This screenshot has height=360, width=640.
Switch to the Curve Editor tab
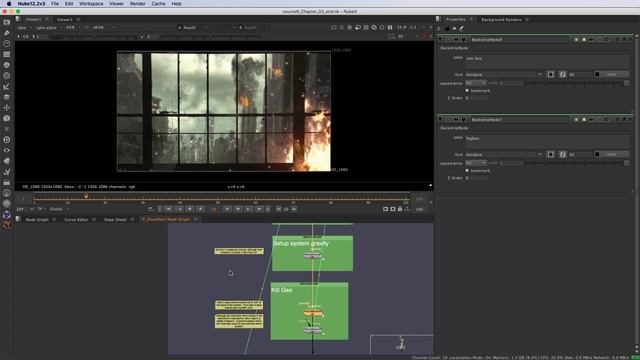click(x=76, y=220)
